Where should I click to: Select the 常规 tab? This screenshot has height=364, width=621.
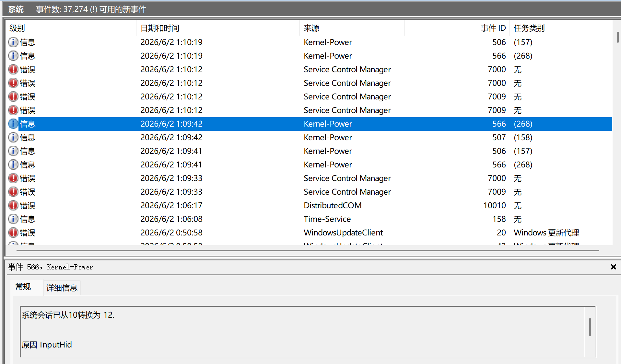(x=23, y=287)
